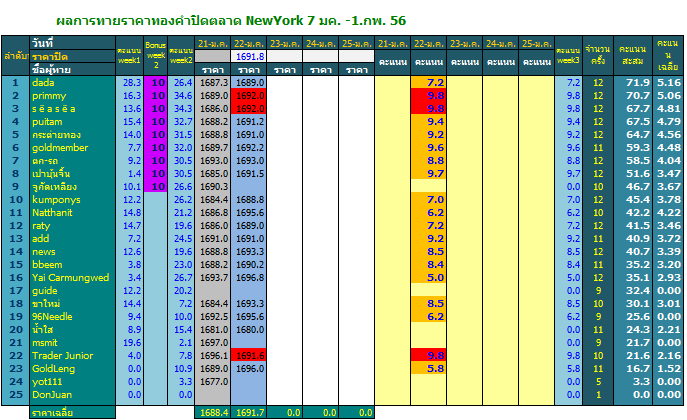
Task: Click the name 'GoldLeng'
Action: coord(53,369)
